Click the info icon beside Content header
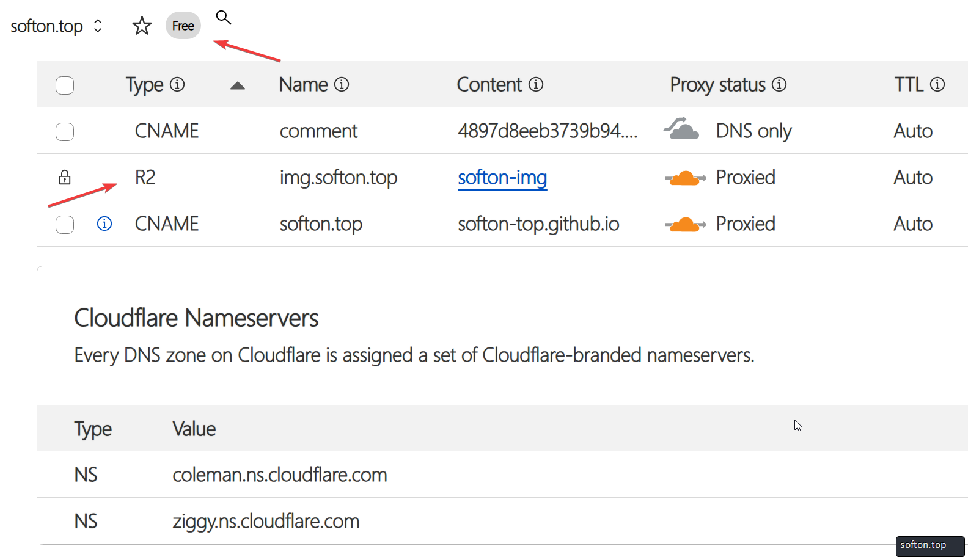Image resolution: width=968 pixels, height=560 pixels. 536,84
